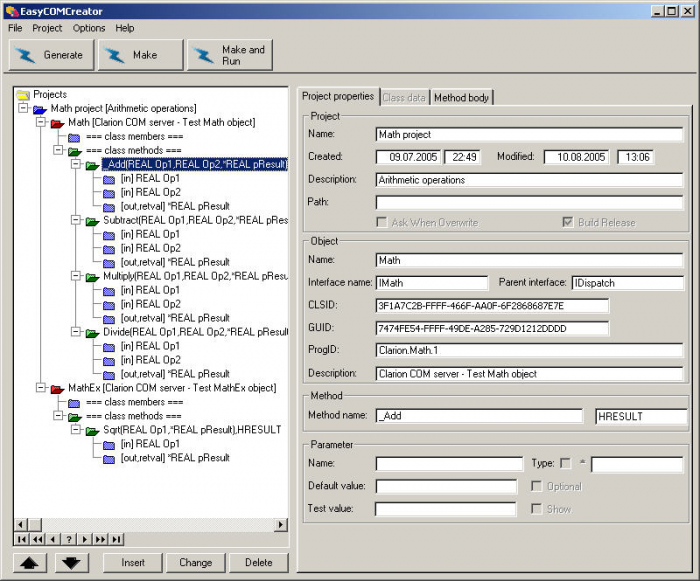The image size is (700, 581).
Task: Click the Path input field
Action: click(529, 202)
